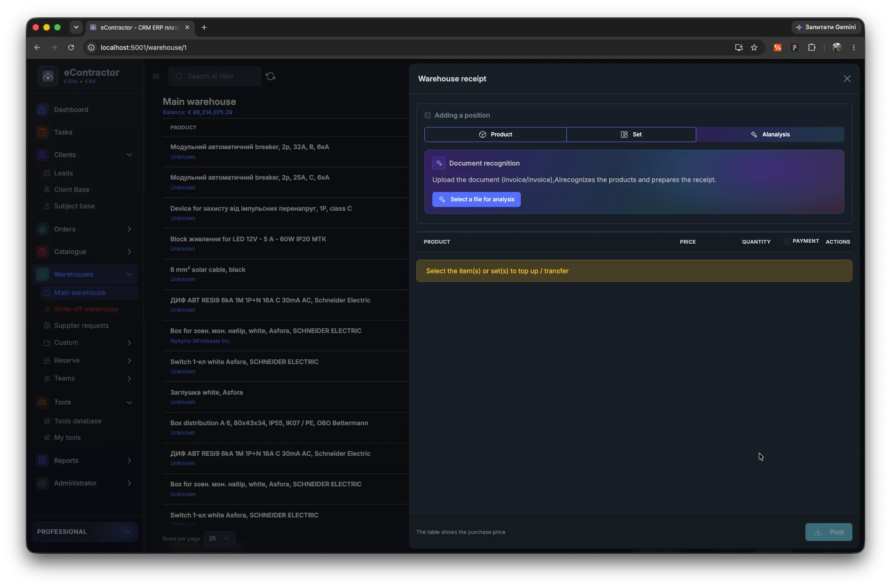Open Client Base in sidebar
Image resolution: width=891 pixels, height=588 pixels.
coord(72,190)
